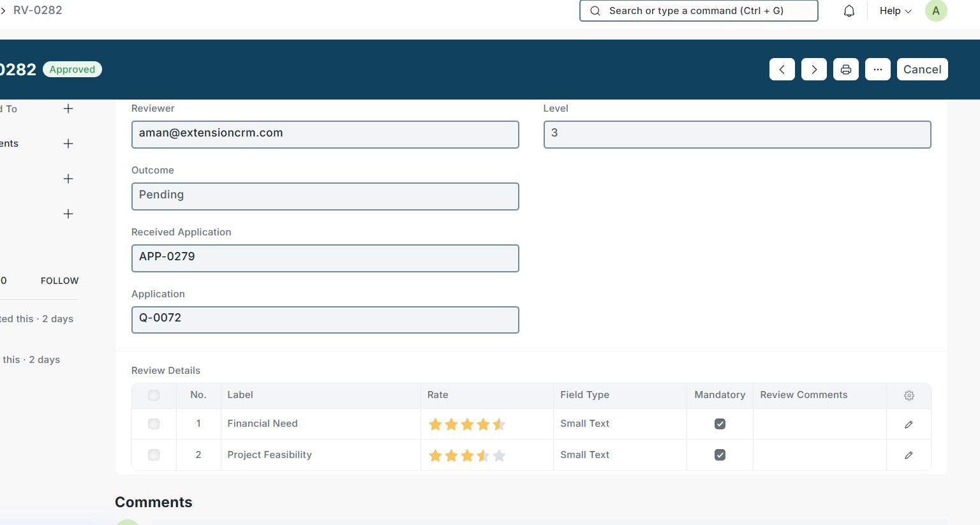Select the Financial Need row checkbox
The width and height of the screenshot is (980, 525).
[x=154, y=424]
